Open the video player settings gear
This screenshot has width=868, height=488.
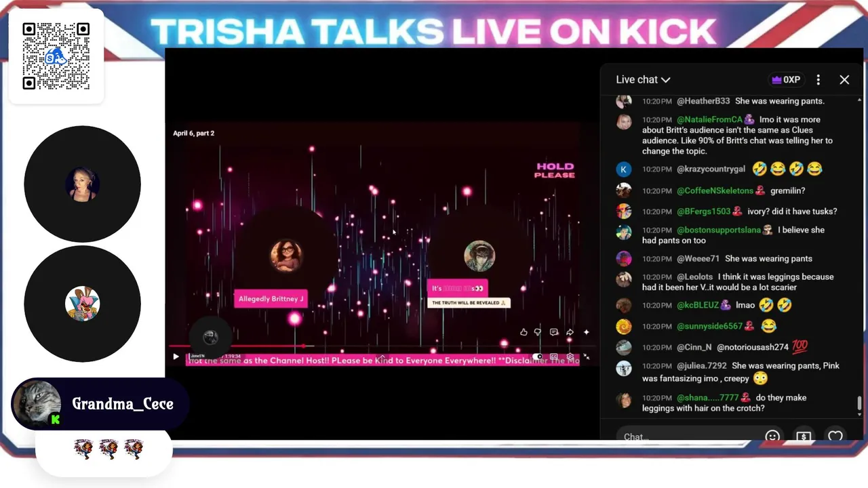(570, 357)
